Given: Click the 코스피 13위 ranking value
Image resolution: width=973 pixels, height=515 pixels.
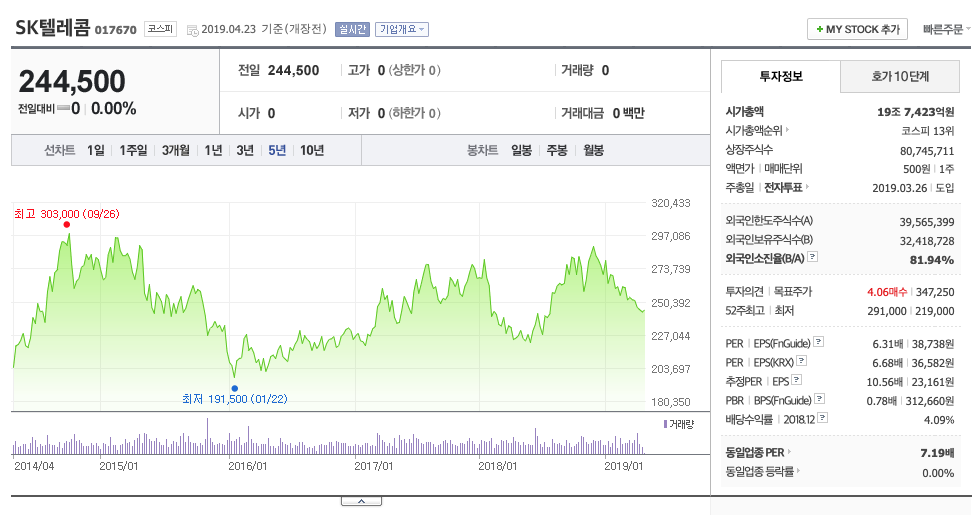Looking at the screenshot, I should tap(928, 131).
